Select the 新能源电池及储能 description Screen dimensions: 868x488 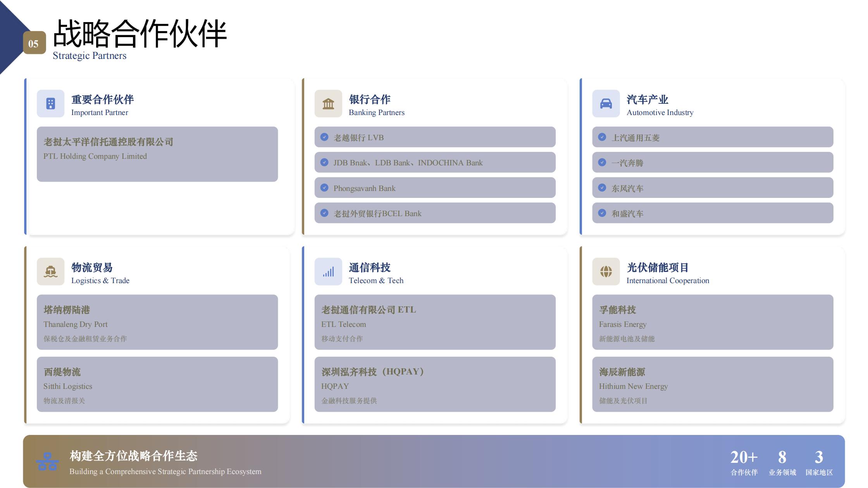point(627,339)
